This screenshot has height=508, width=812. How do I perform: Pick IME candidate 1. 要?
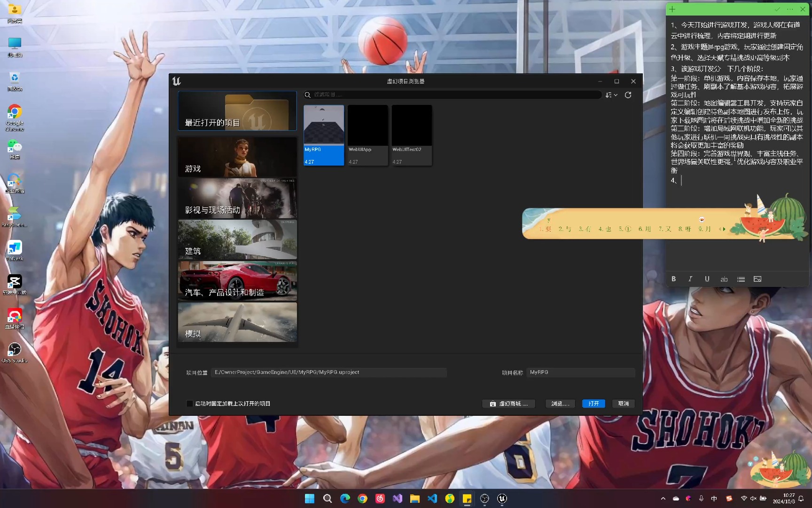tap(545, 229)
